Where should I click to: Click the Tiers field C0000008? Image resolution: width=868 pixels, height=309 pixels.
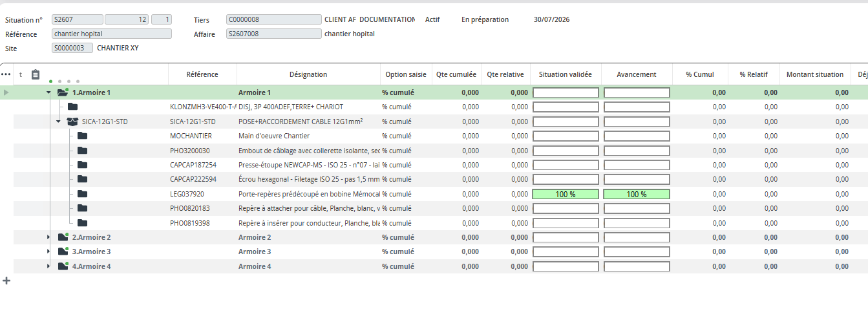pos(273,19)
